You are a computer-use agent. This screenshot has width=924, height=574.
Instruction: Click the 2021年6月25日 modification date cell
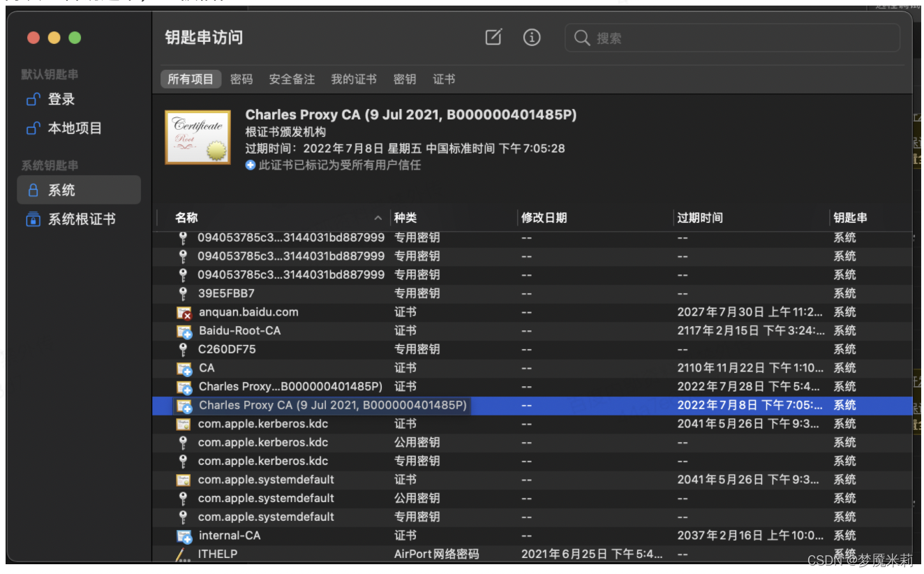point(592,554)
